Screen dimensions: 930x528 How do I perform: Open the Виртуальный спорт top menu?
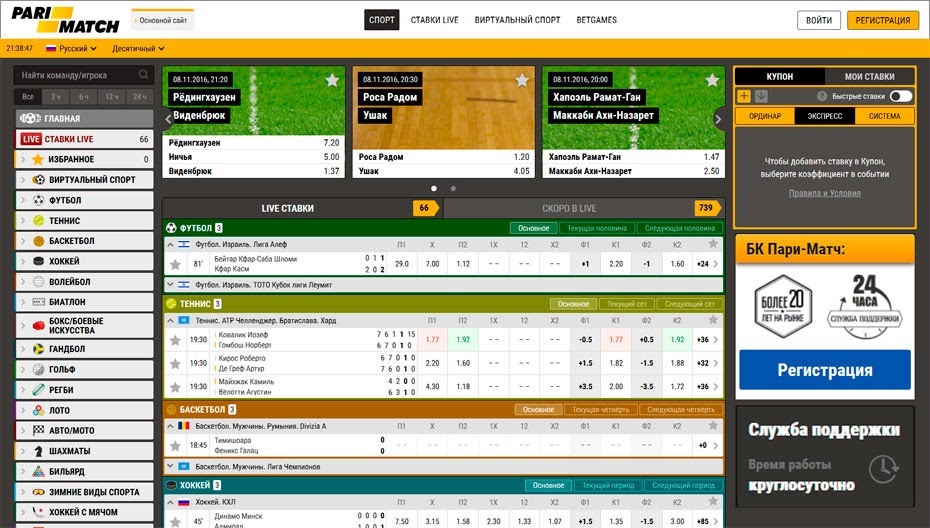click(517, 20)
